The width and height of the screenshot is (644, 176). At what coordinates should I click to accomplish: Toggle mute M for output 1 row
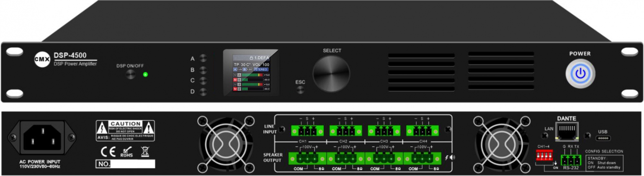pos(235,84)
